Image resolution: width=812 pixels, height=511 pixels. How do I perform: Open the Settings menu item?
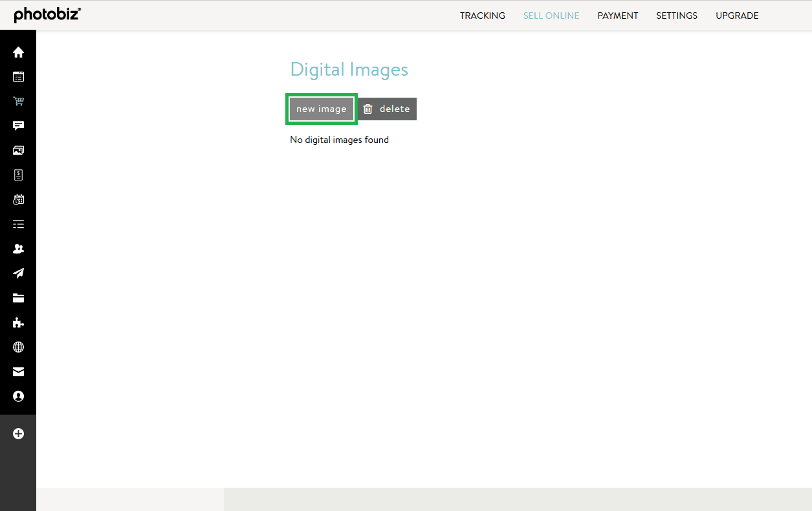pyautogui.click(x=676, y=16)
